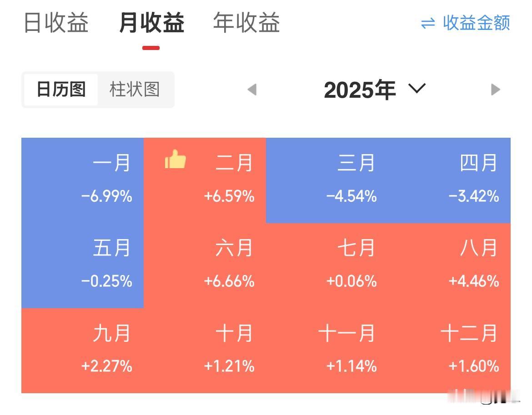Select the 月收益 tab
Screen dimensions: 532x415
(x=151, y=23)
